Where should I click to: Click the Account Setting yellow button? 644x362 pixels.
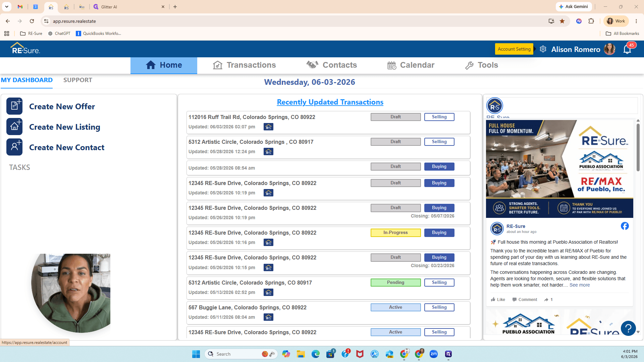click(514, 49)
